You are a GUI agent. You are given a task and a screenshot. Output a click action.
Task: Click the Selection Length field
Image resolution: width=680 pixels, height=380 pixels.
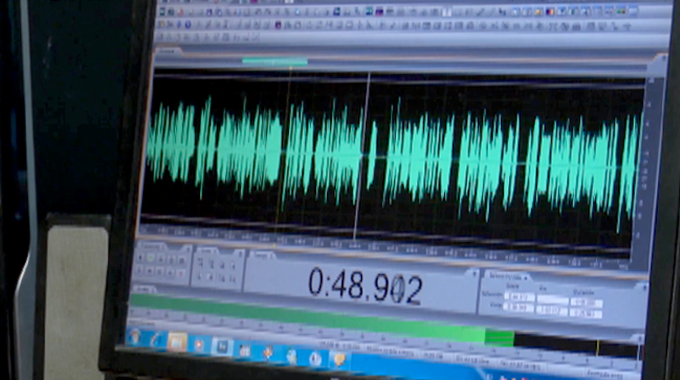(586, 303)
